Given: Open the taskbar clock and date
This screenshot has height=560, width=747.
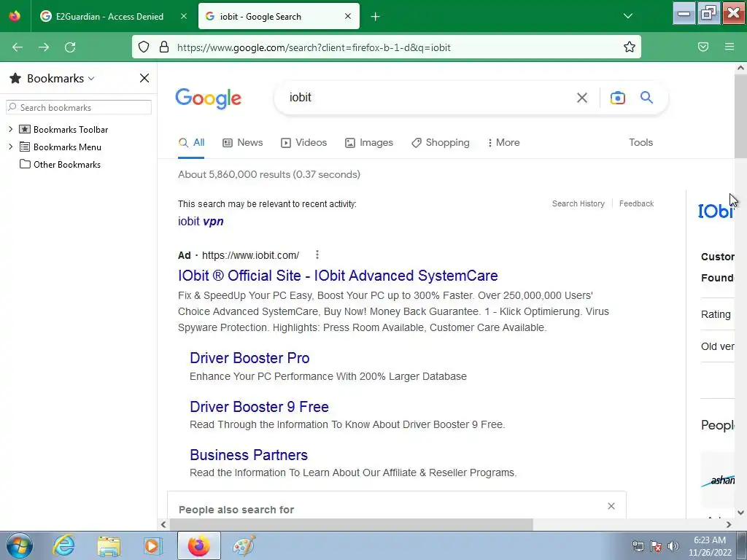Looking at the screenshot, I should pyautogui.click(x=710, y=546).
